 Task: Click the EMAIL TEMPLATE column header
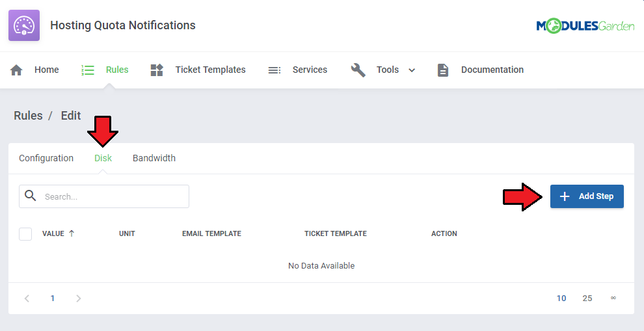click(x=211, y=233)
